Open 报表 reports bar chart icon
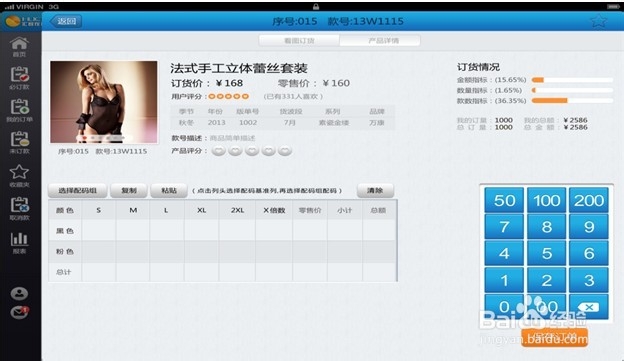 pos(19,242)
